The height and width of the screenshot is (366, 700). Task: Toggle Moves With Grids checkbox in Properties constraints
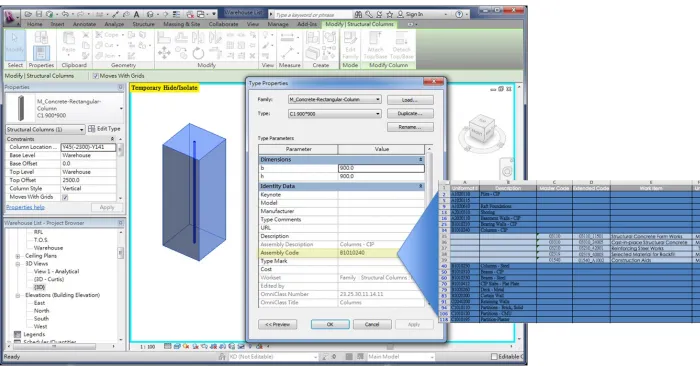pos(65,197)
